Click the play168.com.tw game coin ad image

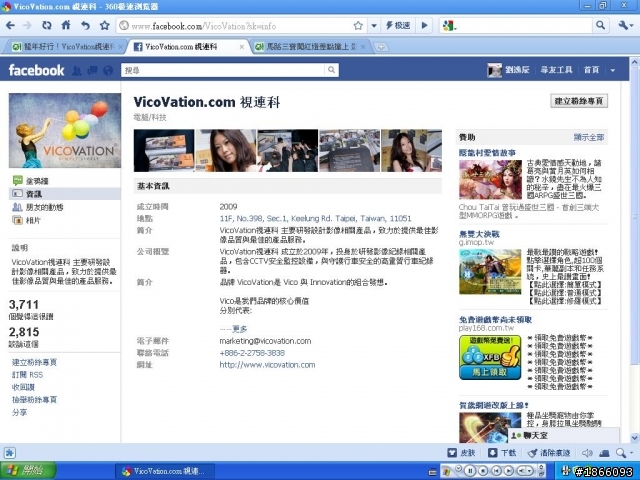pos(490,358)
